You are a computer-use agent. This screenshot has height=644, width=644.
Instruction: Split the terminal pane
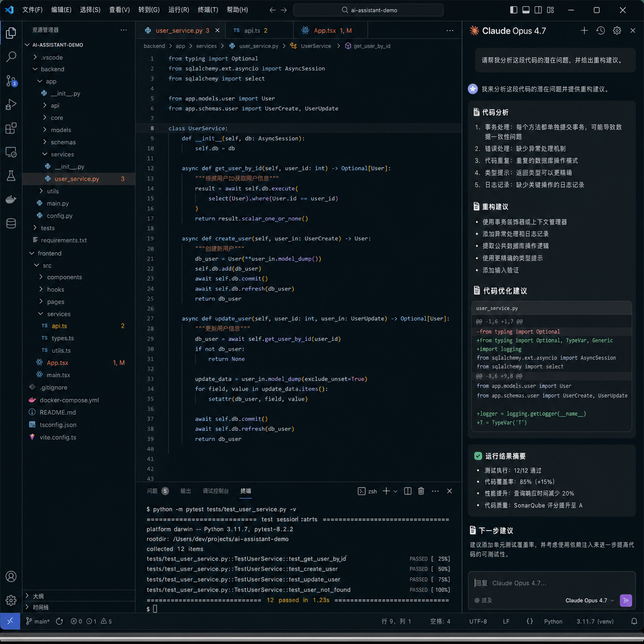(x=408, y=491)
